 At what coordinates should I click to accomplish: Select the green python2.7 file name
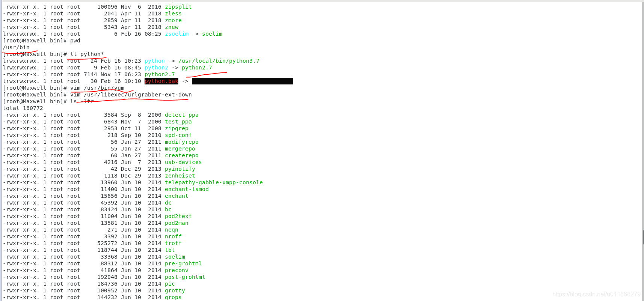tap(160, 74)
